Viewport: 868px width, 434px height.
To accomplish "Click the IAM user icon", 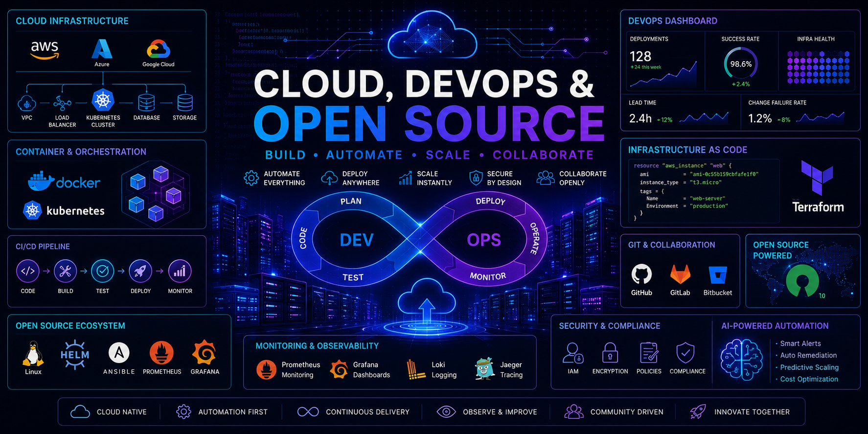I will coord(572,353).
